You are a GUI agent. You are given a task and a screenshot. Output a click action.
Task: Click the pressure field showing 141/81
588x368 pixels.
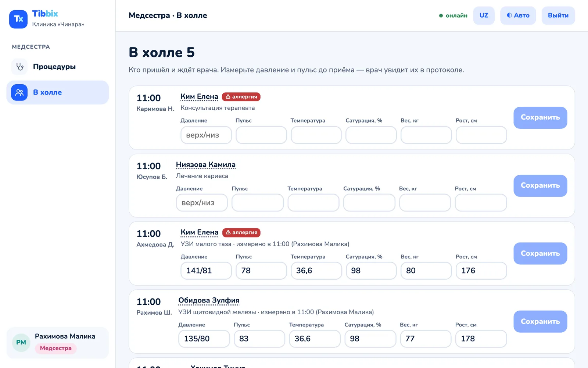(x=206, y=271)
